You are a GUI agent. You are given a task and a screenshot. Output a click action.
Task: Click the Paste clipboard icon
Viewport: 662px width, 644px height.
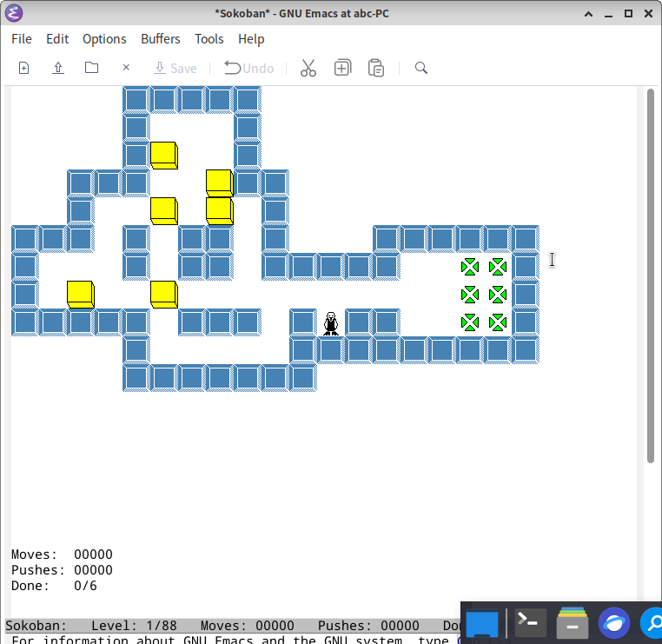(x=376, y=68)
